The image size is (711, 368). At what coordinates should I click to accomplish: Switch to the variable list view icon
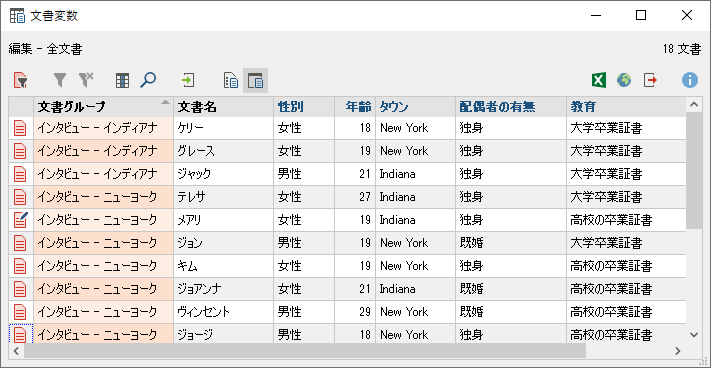231,81
